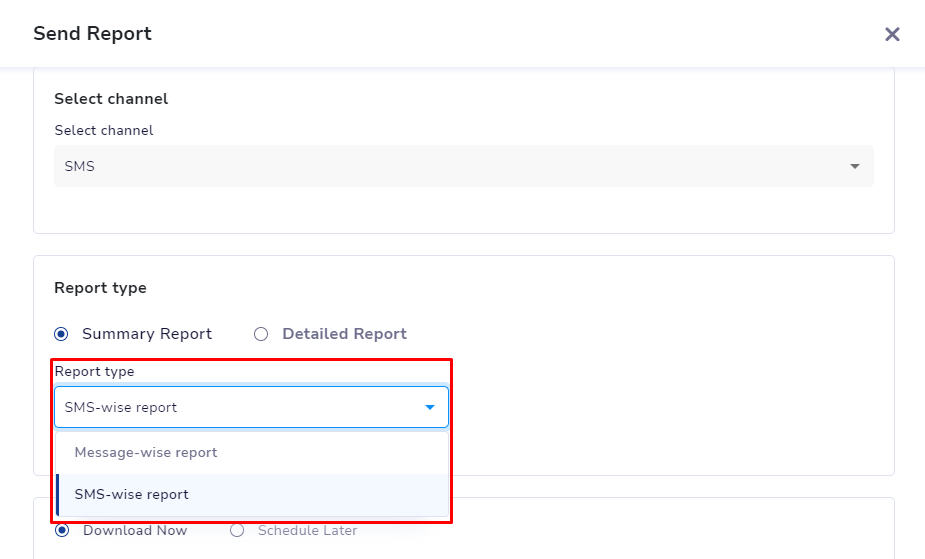Click the small Report type label above the combo box
Image resolution: width=925 pixels, height=559 pixels.
[94, 371]
